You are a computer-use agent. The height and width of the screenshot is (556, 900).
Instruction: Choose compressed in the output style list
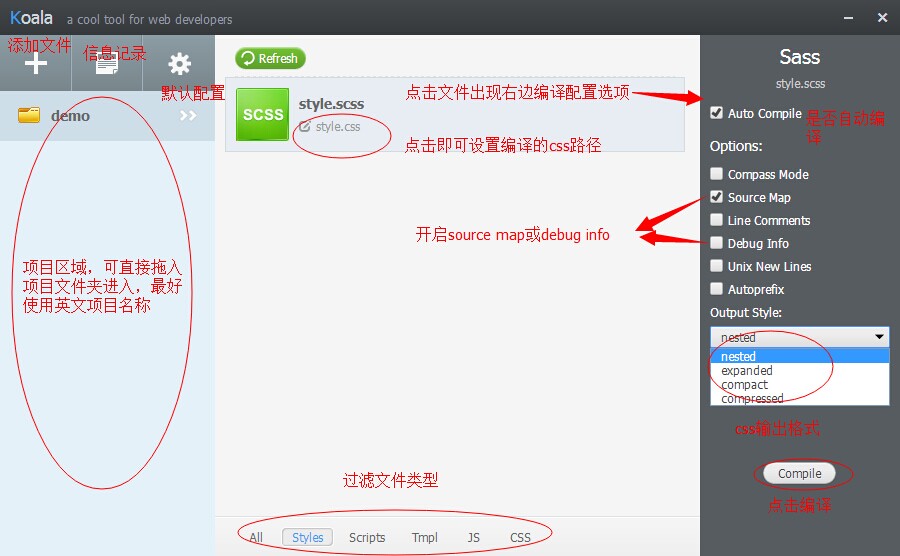[800, 398]
